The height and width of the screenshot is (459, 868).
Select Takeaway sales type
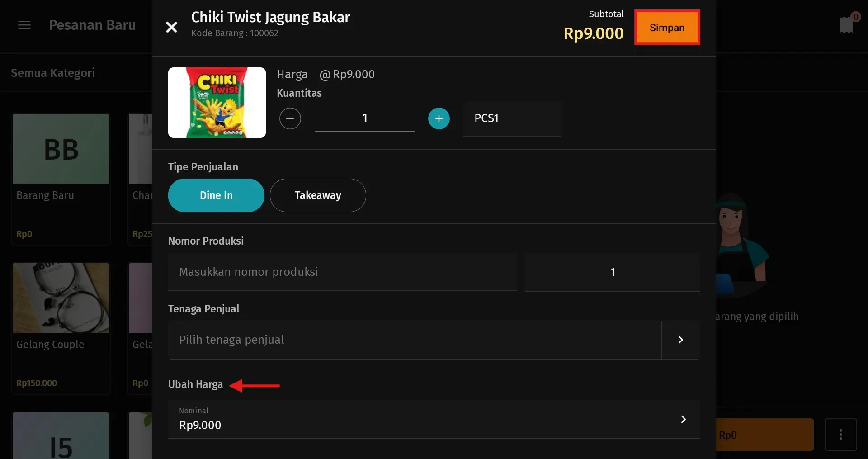click(318, 195)
